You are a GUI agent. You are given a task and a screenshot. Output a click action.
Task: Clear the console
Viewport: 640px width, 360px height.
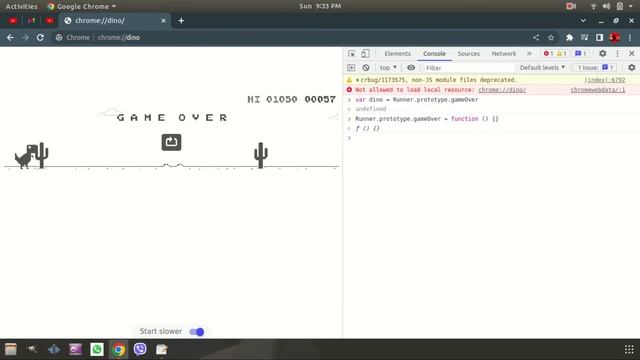click(x=366, y=68)
